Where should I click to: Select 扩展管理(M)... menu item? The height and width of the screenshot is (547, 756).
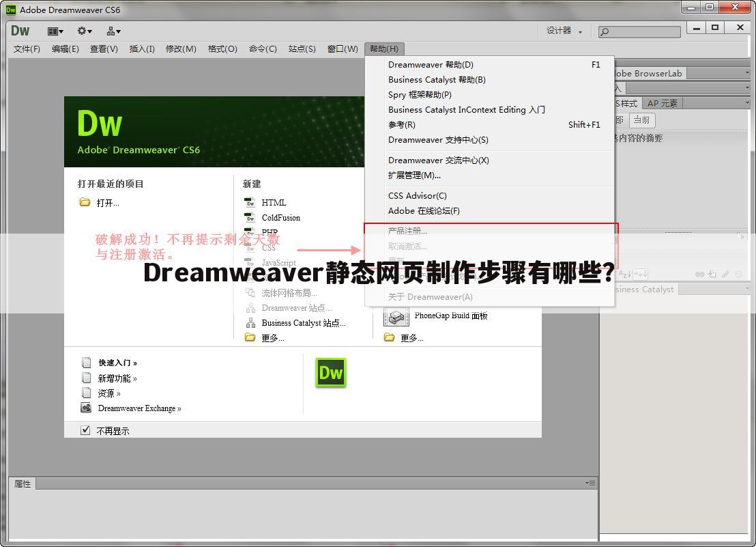click(x=489, y=175)
